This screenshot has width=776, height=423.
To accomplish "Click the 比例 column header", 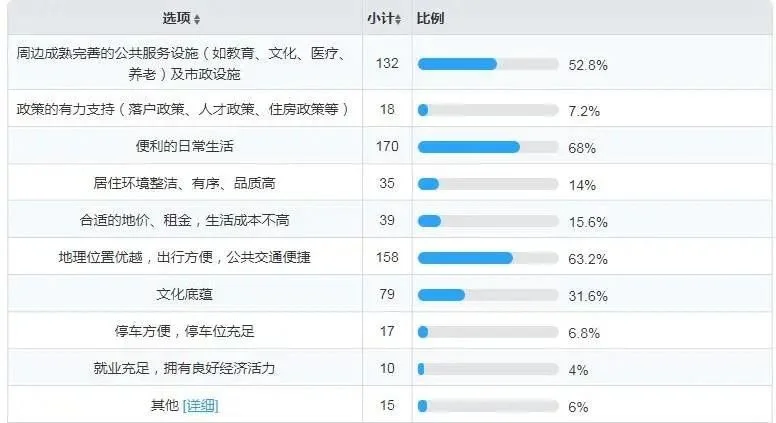I will click(430, 18).
